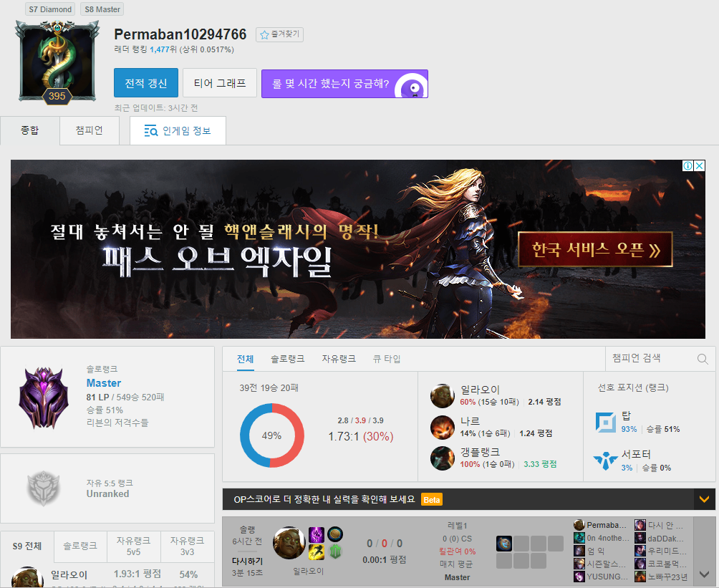Click the Supporter position icon
This screenshot has height=588, width=719.
click(606, 461)
